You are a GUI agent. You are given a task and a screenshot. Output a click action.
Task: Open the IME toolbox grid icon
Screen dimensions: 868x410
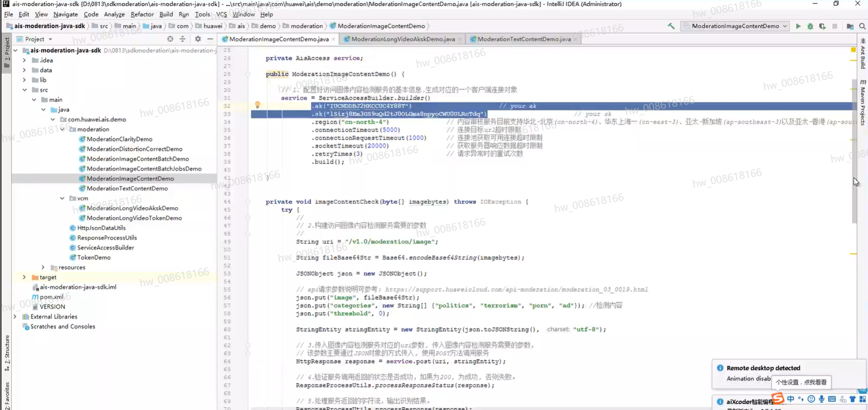[863, 399]
